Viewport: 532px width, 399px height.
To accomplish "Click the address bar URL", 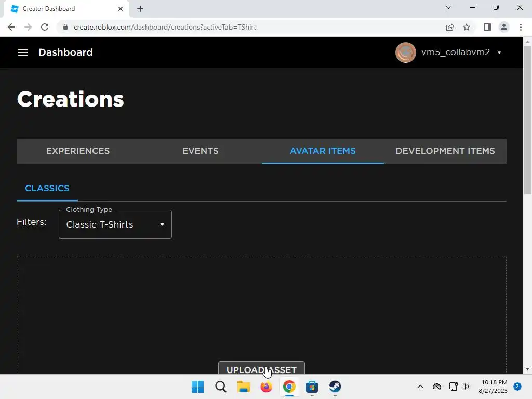I will (165, 27).
